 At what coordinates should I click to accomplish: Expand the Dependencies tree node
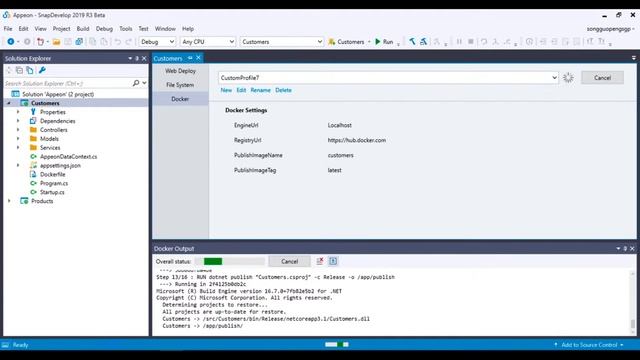click(x=18, y=121)
